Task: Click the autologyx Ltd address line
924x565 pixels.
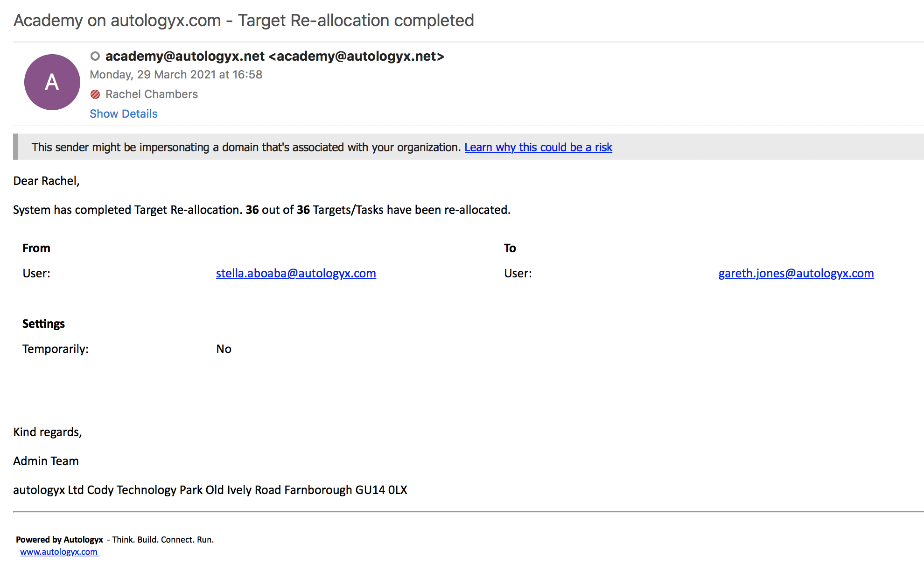Action: [210, 490]
